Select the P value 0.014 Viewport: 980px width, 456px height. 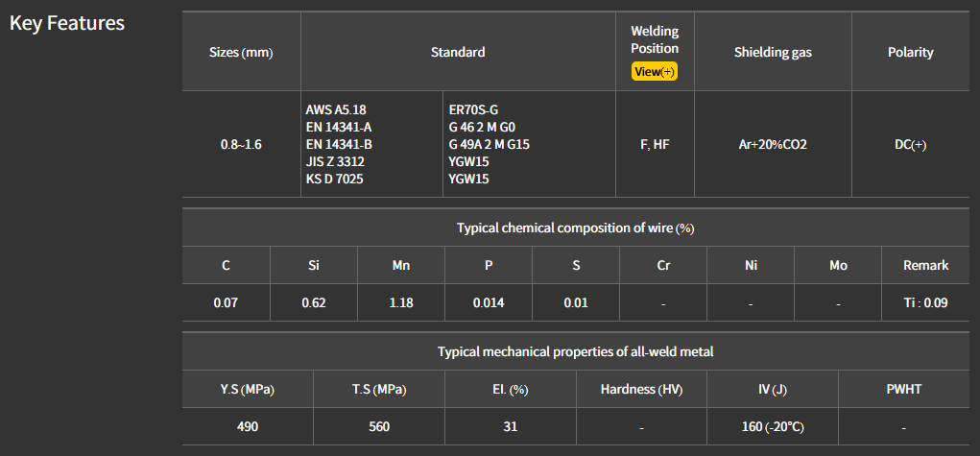click(x=489, y=302)
